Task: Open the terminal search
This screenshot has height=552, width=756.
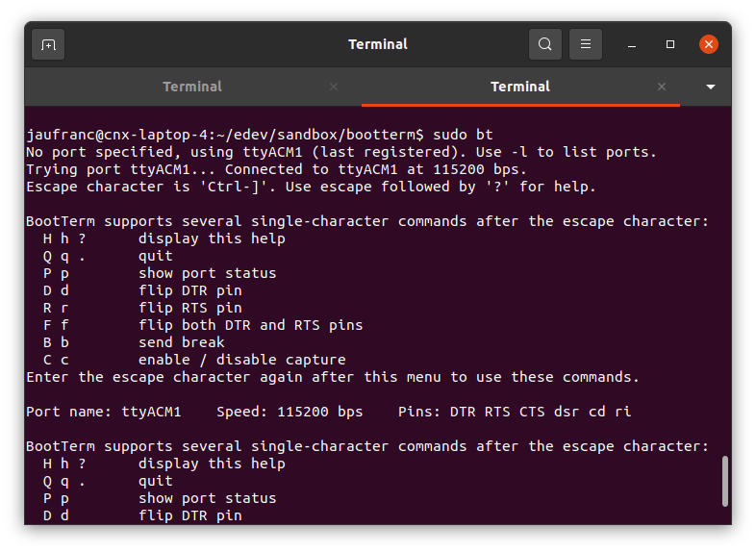Action: point(544,44)
